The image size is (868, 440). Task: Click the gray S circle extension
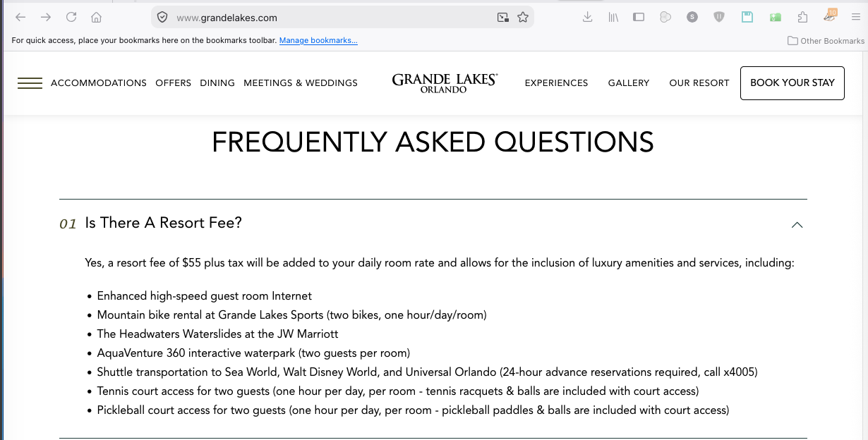(692, 17)
